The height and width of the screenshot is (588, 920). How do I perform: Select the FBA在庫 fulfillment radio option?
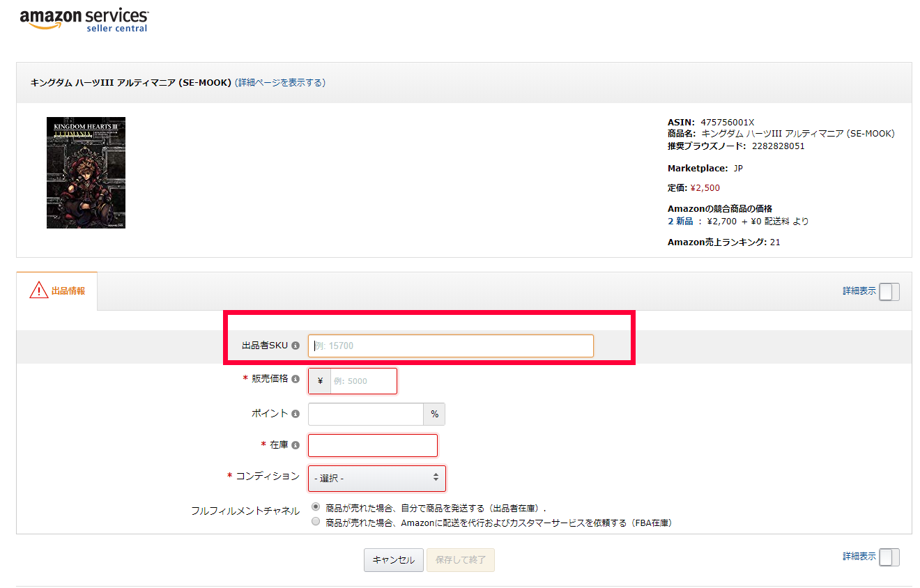click(x=316, y=522)
